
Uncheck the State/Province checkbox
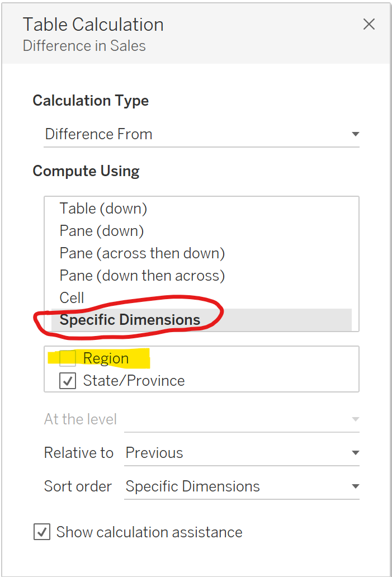tap(68, 381)
